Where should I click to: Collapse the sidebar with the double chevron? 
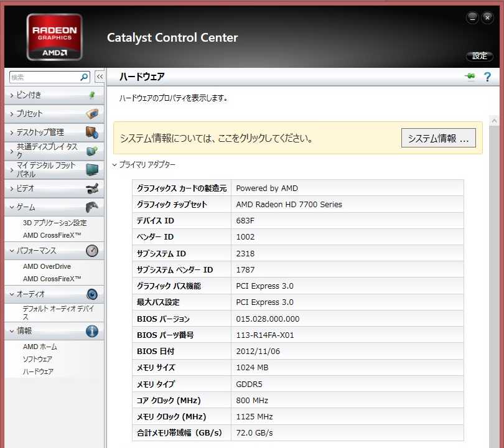tap(100, 77)
